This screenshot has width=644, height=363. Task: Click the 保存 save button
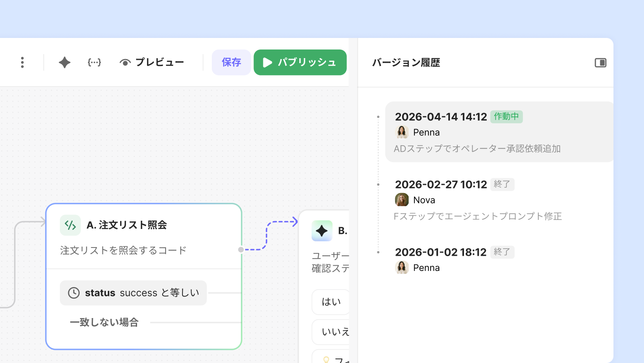[231, 62]
